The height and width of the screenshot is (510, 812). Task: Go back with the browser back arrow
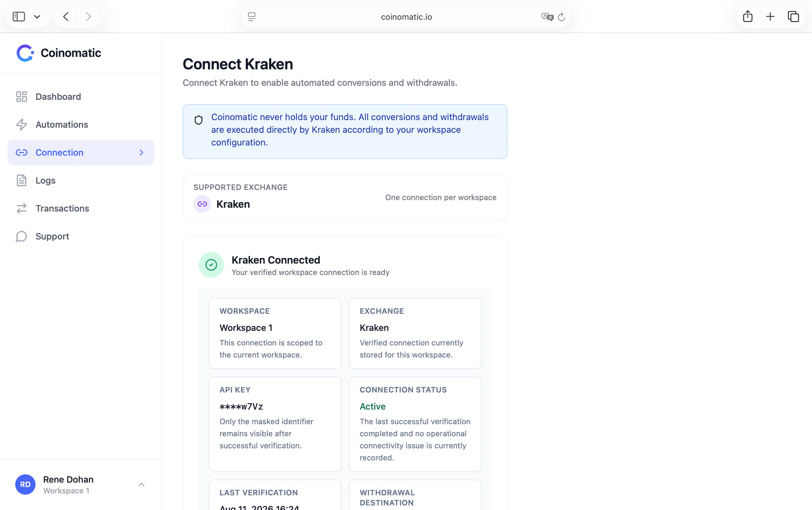coord(66,17)
